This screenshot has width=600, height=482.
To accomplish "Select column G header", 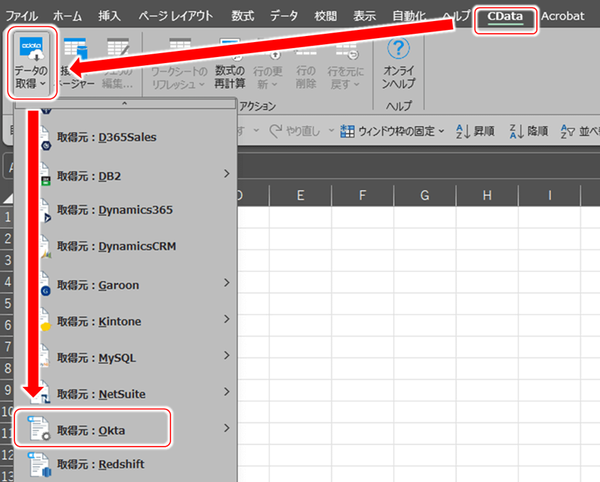I will pyautogui.click(x=425, y=195).
